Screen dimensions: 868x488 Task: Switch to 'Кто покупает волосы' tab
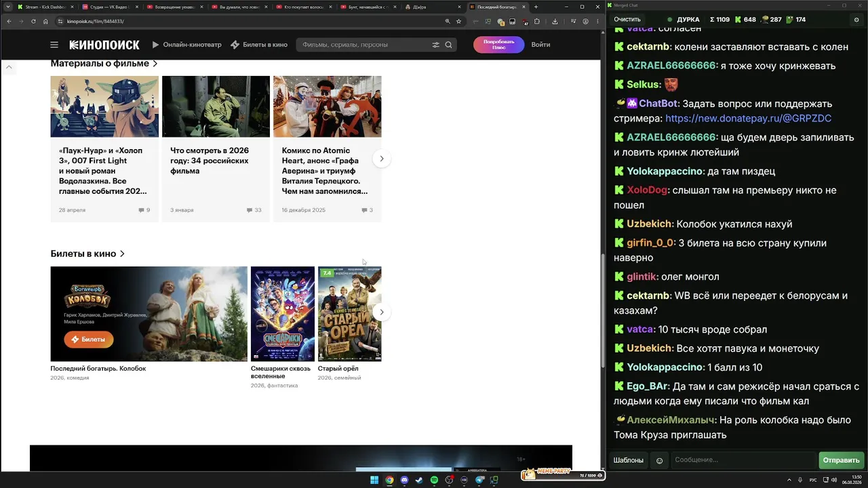[303, 7]
